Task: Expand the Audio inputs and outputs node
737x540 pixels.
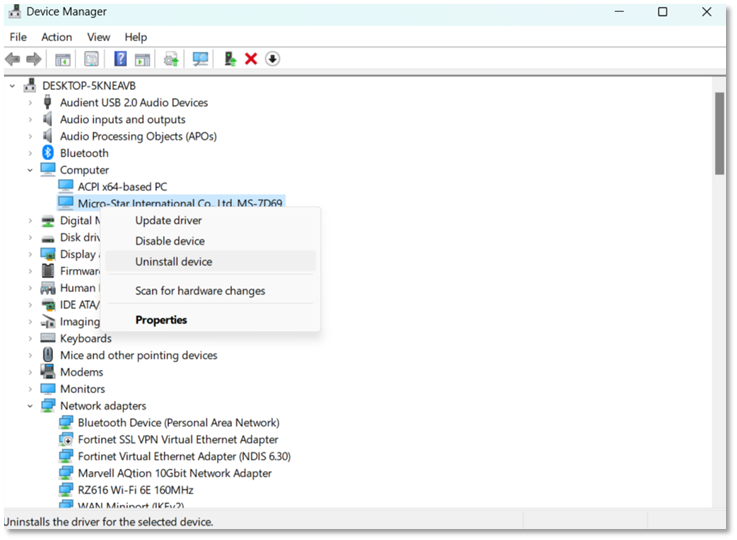Action: pos(30,119)
